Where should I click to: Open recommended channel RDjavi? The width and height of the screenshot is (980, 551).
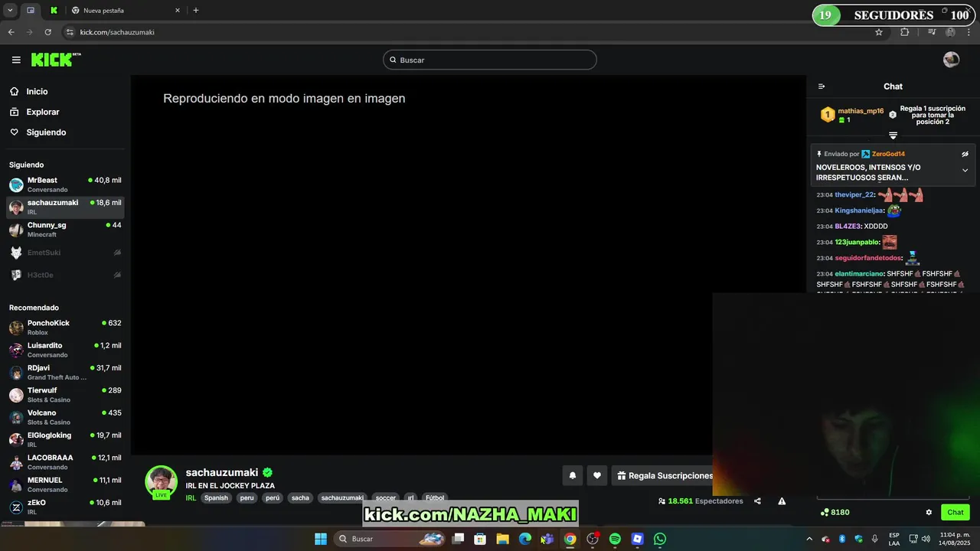point(65,372)
